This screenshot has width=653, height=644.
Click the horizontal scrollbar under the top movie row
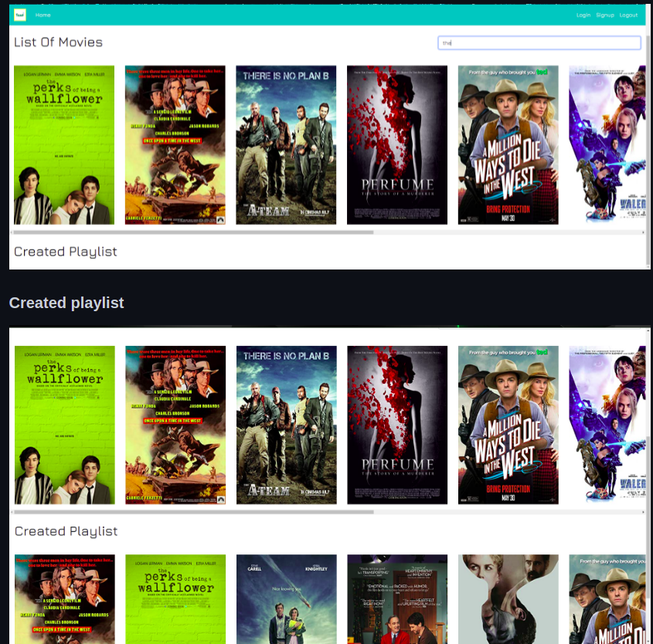click(193, 232)
